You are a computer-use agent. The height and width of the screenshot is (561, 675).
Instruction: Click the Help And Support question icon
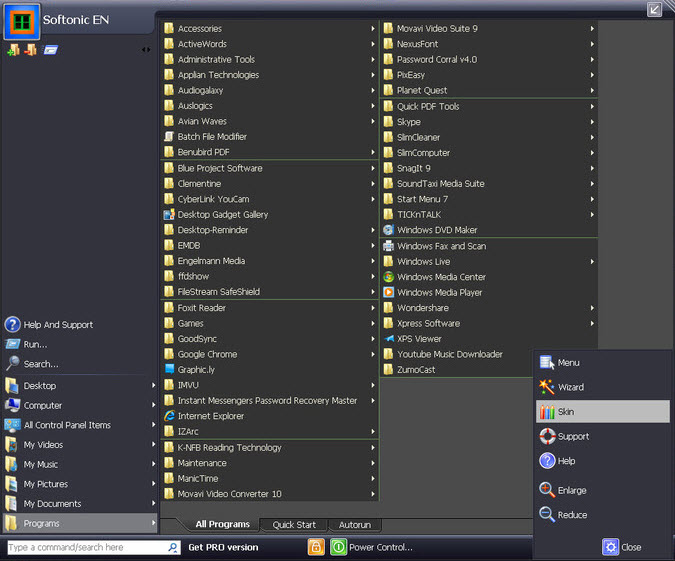tap(12, 325)
